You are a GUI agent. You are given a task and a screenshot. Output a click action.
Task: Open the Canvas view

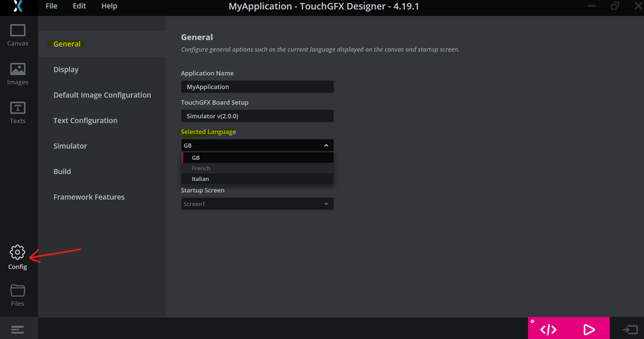pyautogui.click(x=17, y=35)
